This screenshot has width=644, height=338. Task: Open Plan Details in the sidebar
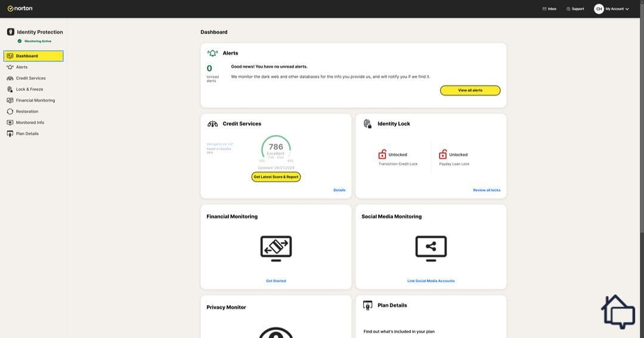pyautogui.click(x=23, y=134)
